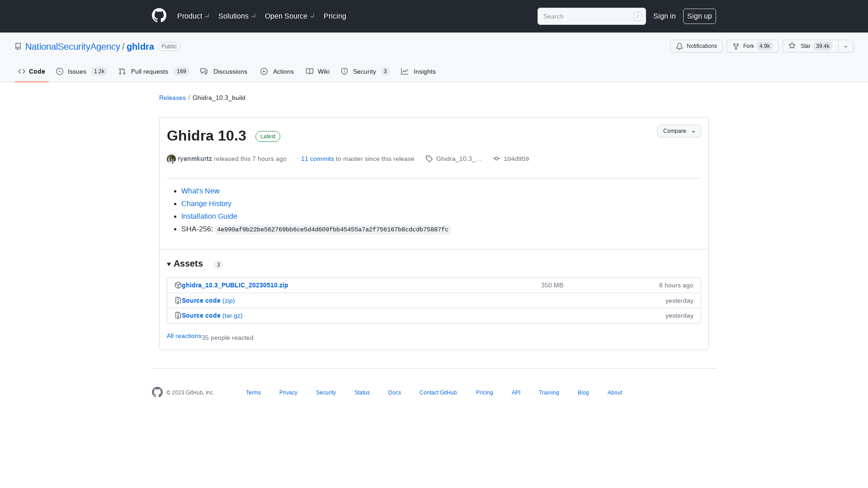The width and height of the screenshot is (868, 488).
Task: Open the star lists dropdown arrow
Action: [x=846, y=46]
